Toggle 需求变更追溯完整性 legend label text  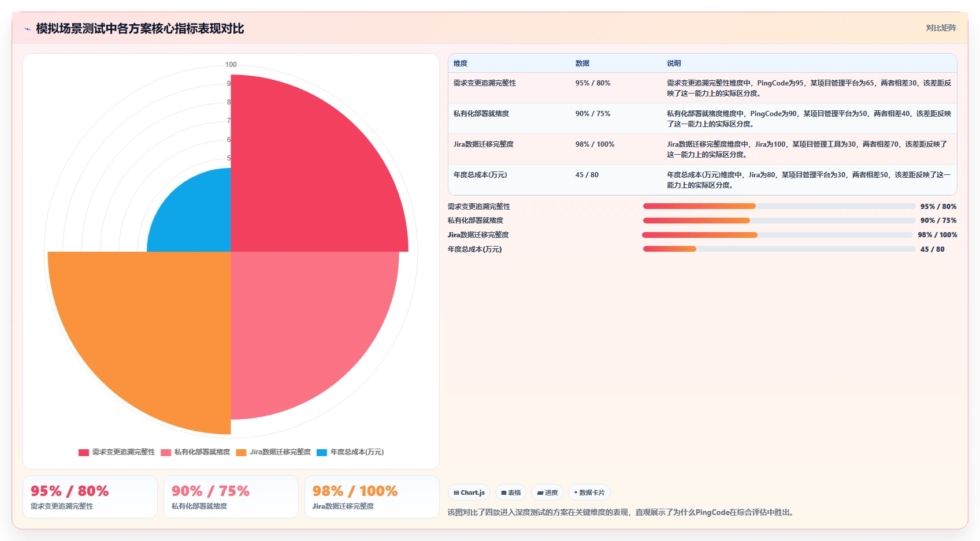click(124, 452)
